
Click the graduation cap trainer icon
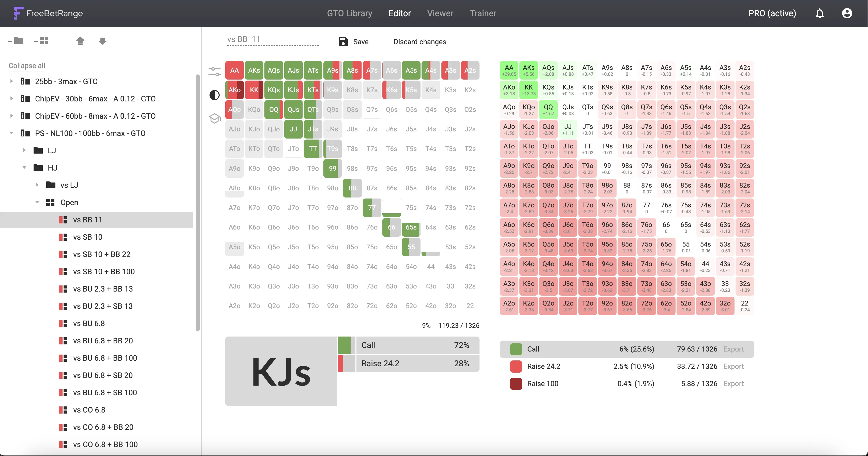point(214,118)
